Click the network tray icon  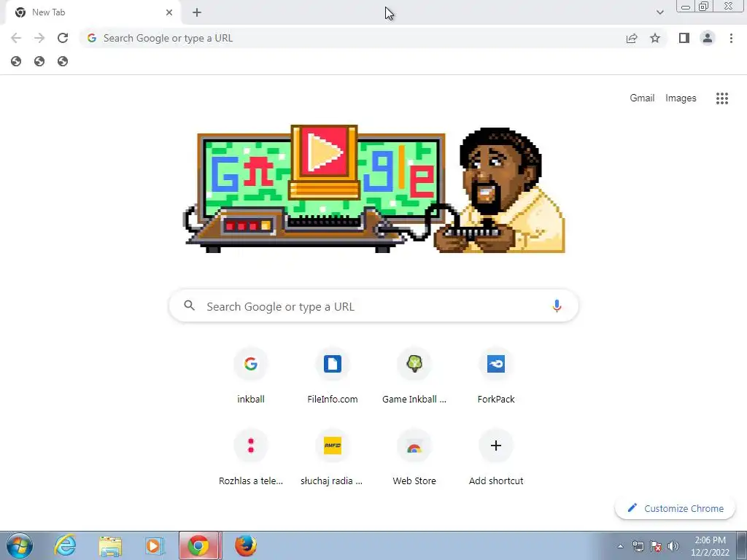(638, 546)
